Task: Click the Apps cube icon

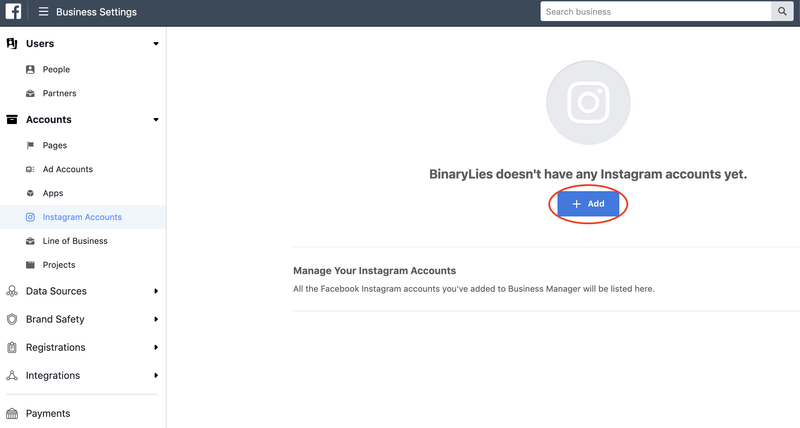Action: (31, 194)
